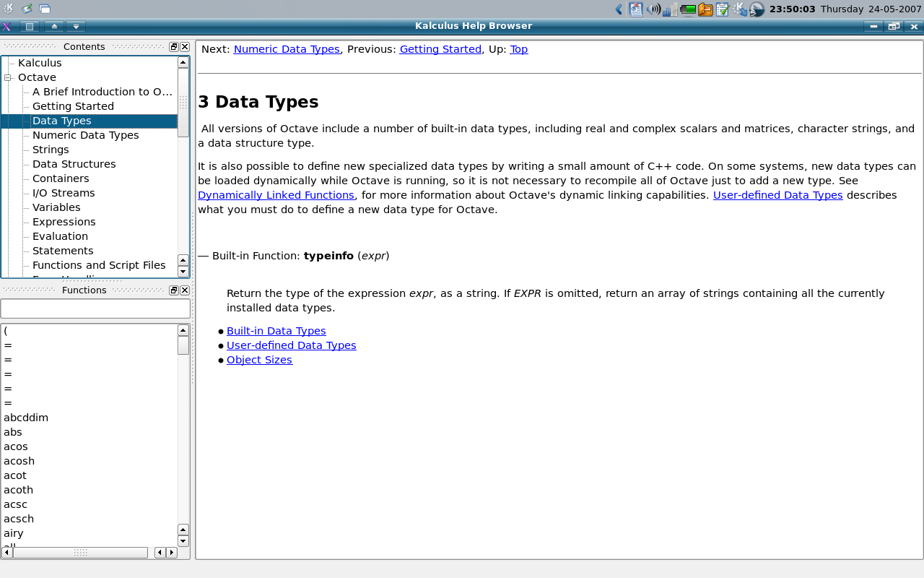
Task: Open the Object Sizes link
Action: pos(259,360)
